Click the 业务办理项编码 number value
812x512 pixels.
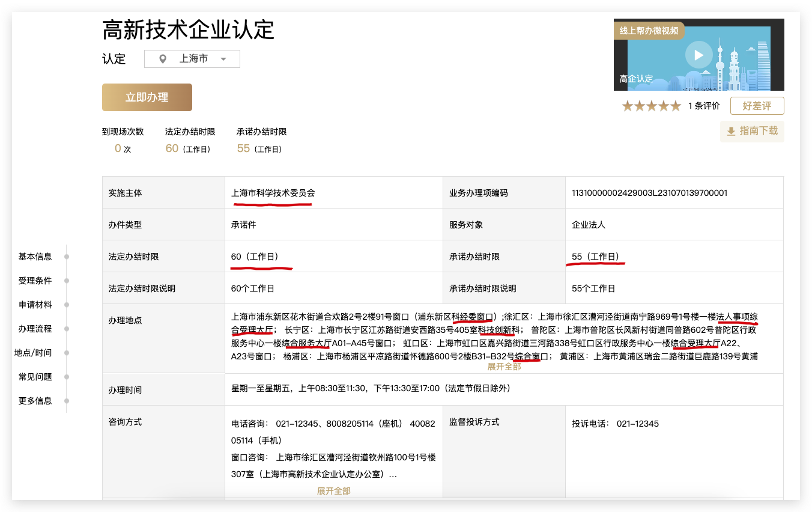[x=650, y=193]
